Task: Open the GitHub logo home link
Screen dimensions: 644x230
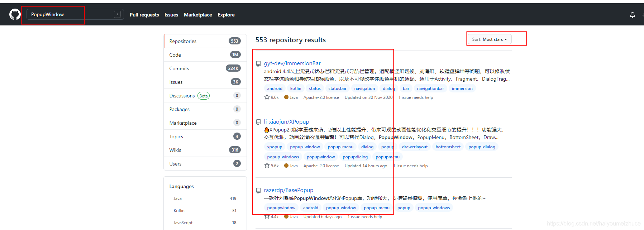Action: point(15,14)
